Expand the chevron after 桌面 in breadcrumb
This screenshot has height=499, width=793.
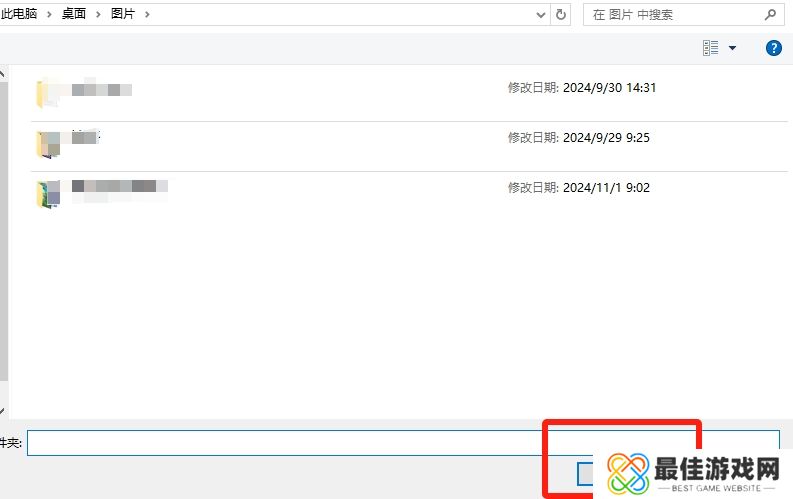click(x=97, y=15)
